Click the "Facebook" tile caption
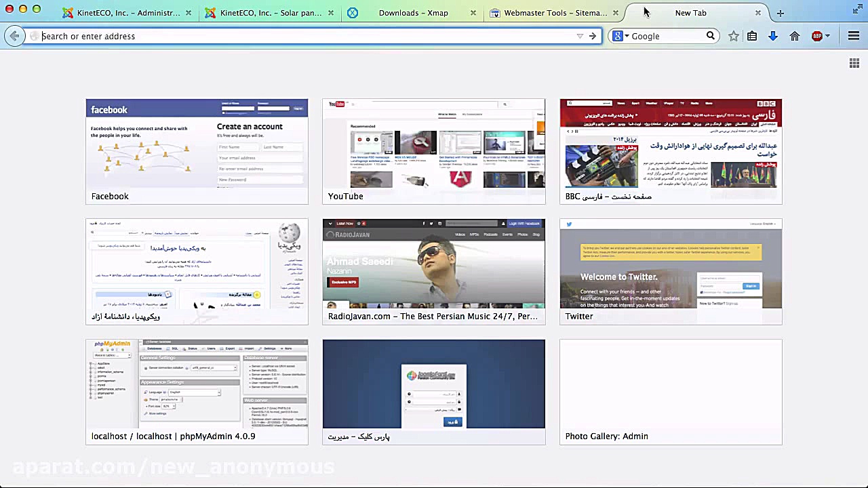Image resolution: width=868 pixels, height=488 pixels. (110, 197)
